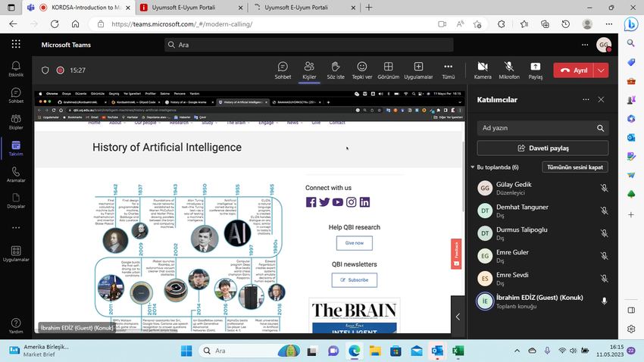
Task: Unmute the Mikrofon in meeting toolbar
Action: point(509,67)
